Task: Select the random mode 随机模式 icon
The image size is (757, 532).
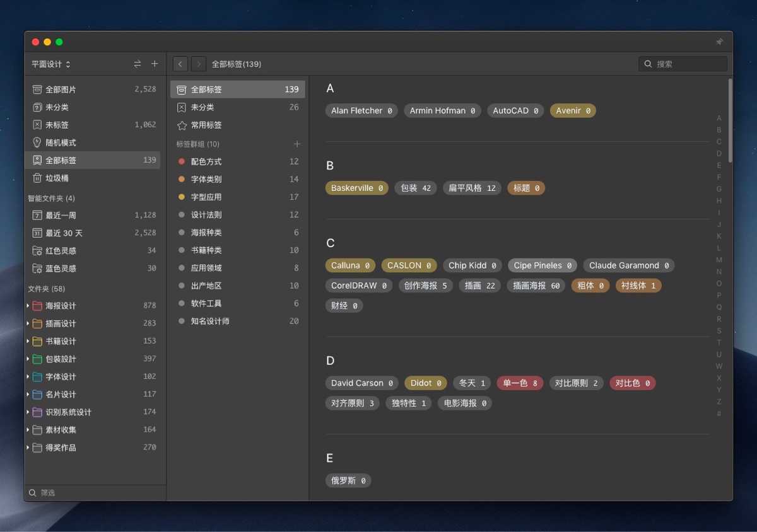Action: 37,142
